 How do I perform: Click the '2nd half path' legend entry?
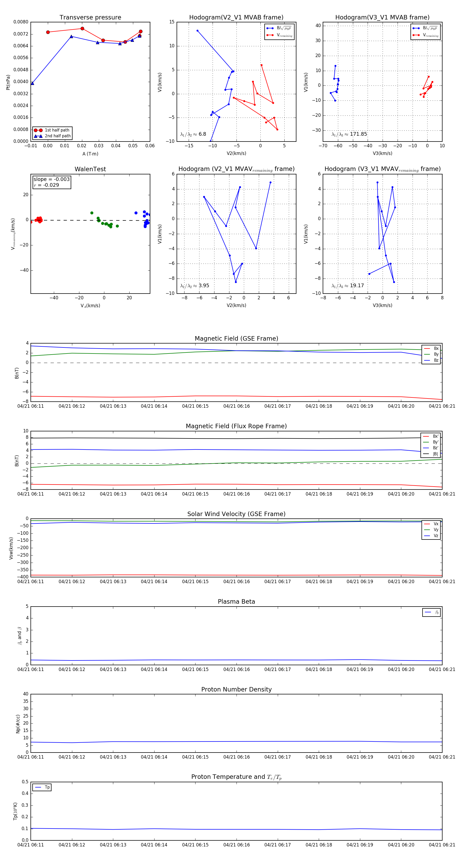[x=52, y=136]
